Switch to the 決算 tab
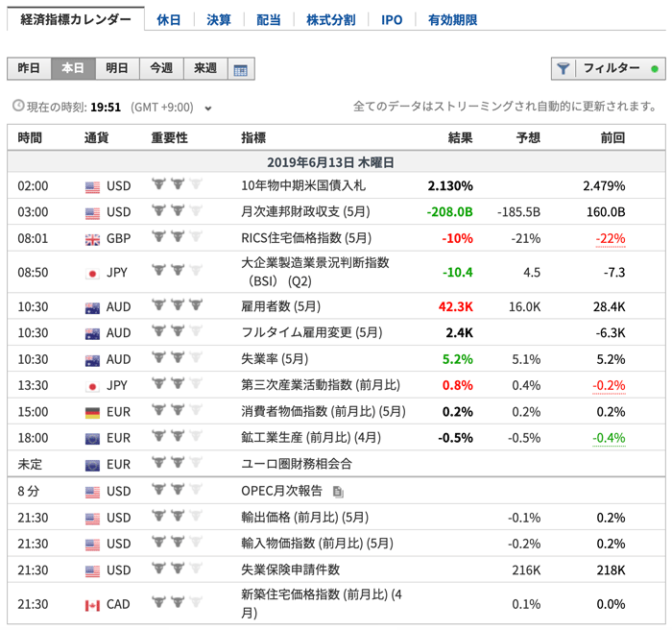 tap(218, 19)
